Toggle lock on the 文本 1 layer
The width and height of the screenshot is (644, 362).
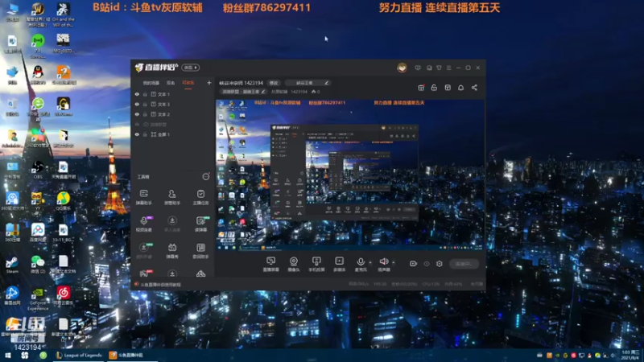(145, 94)
